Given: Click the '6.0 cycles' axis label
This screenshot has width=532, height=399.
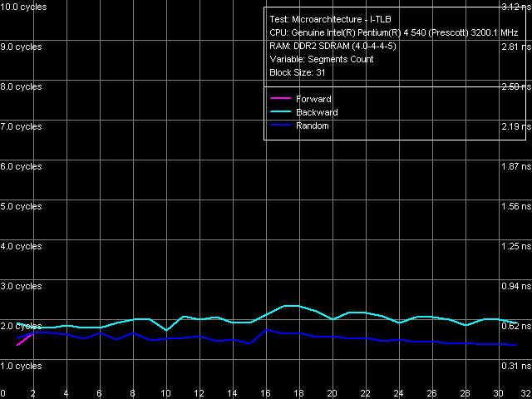Looking at the screenshot, I should tap(21, 166).
